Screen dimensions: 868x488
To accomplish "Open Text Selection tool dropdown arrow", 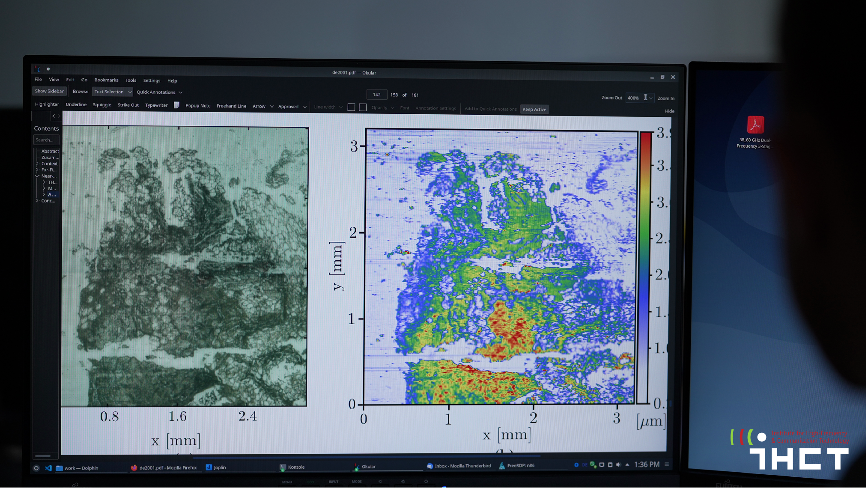I will coord(130,92).
